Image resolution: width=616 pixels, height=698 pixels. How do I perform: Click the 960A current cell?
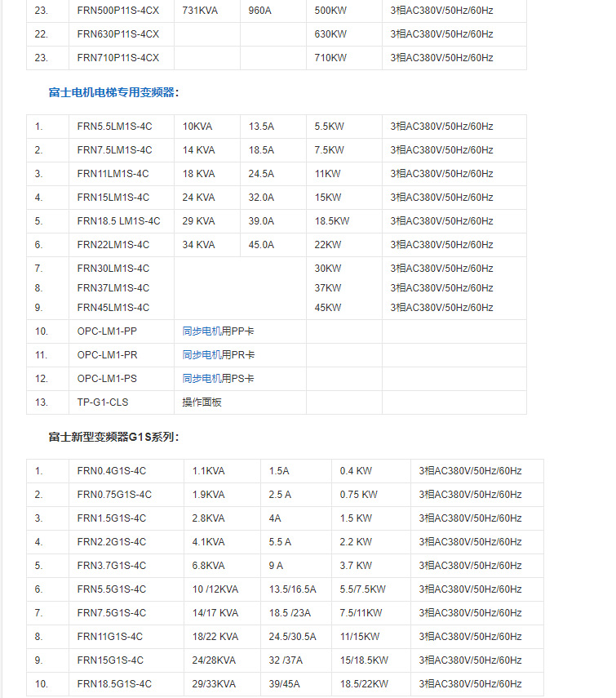coord(273,11)
